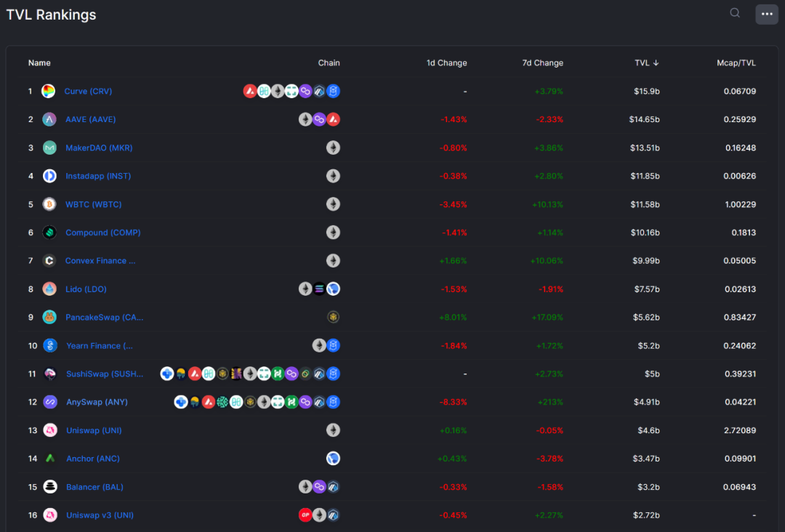Sort by the Name column header
The height and width of the screenshot is (532, 785).
(x=39, y=63)
